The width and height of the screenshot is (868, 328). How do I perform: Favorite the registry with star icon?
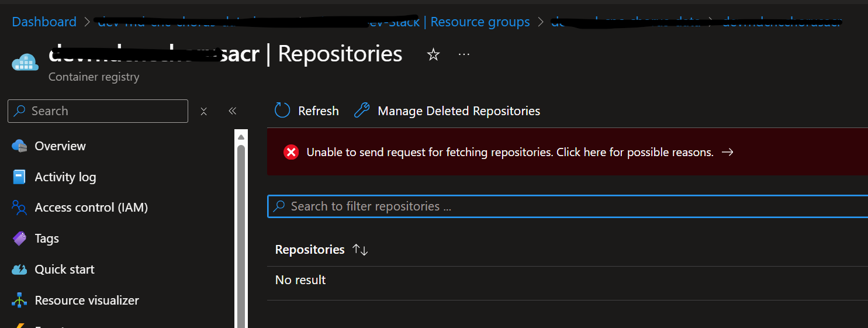click(433, 55)
